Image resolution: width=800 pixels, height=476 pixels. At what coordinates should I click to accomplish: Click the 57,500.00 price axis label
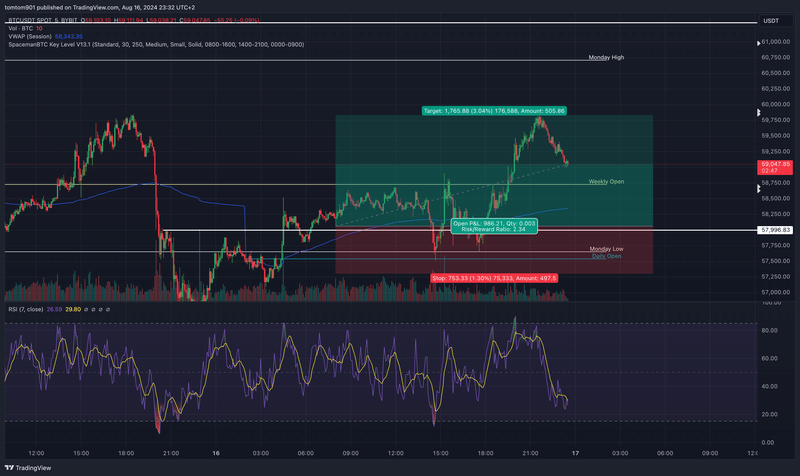776,261
